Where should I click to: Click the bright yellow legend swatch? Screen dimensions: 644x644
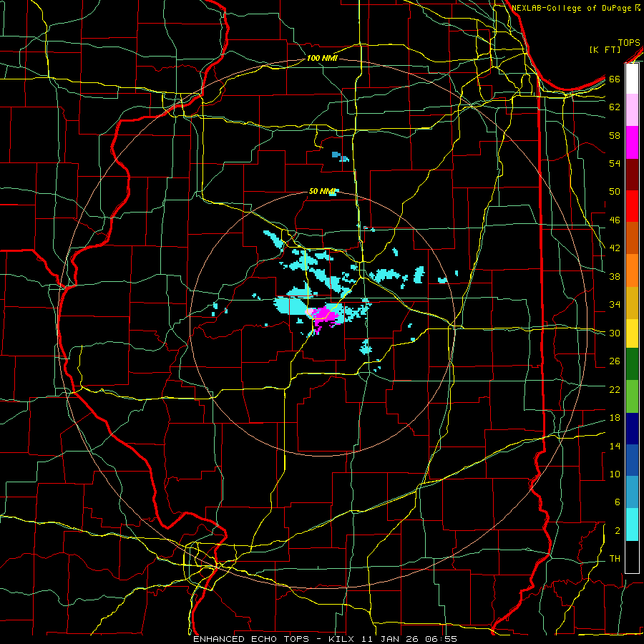pos(632,333)
